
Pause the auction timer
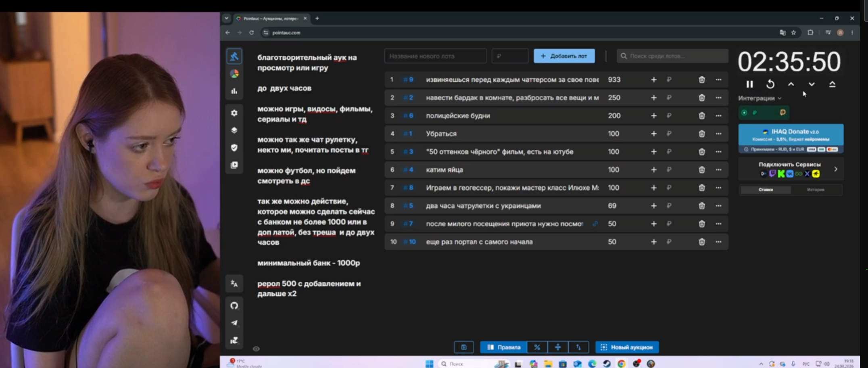click(750, 84)
